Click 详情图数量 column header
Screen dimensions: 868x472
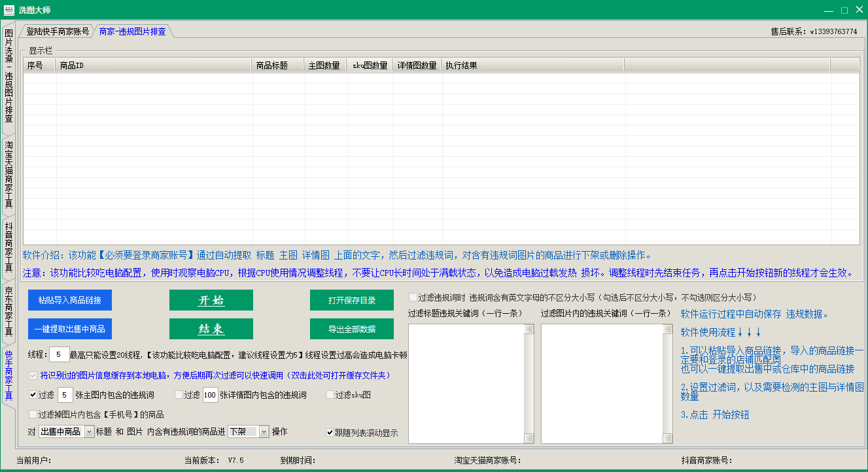(417, 65)
